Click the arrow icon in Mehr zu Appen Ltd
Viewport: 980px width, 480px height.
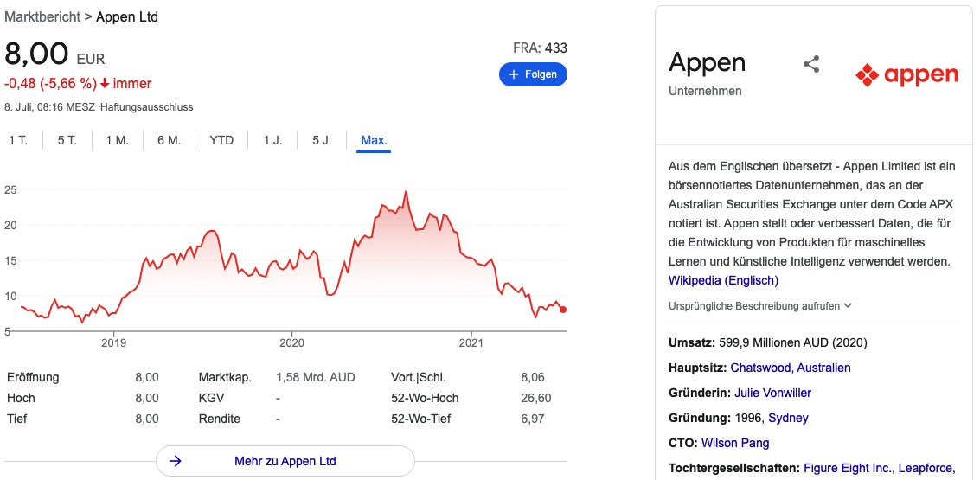coord(176,461)
